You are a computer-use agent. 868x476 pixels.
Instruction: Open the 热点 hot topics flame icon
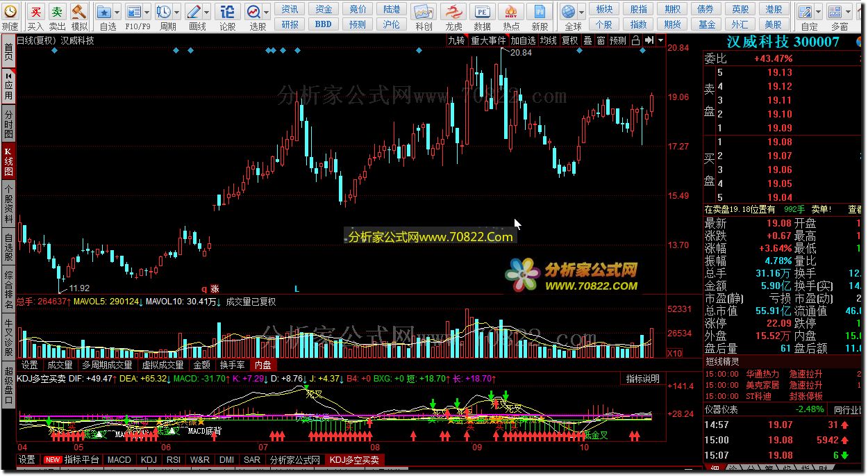511,12
